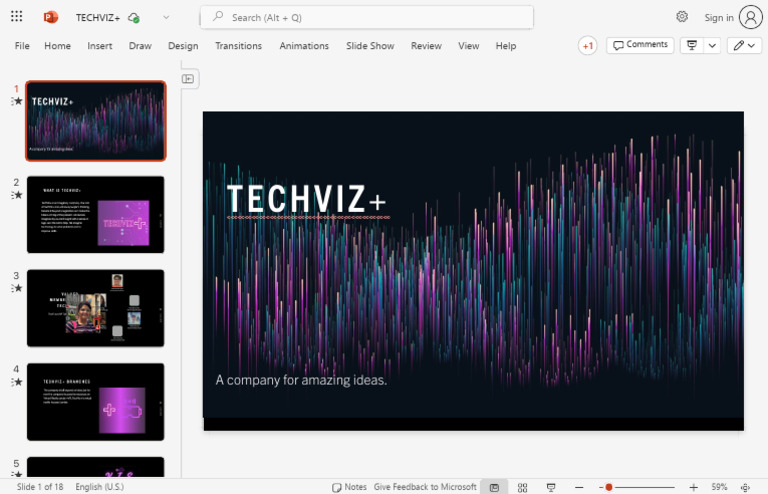Switch to the Draw tab
Viewport: 768px width, 494px height.
[140, 46]
